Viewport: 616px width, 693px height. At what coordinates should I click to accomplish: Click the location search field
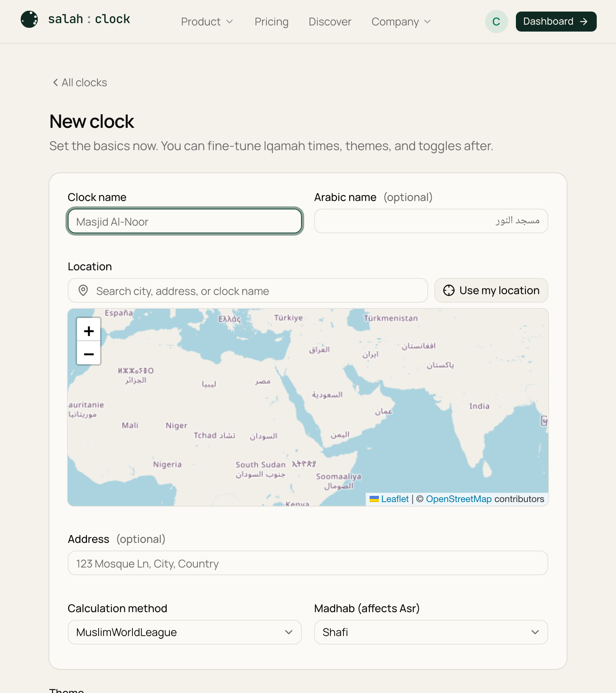[248, 290]
